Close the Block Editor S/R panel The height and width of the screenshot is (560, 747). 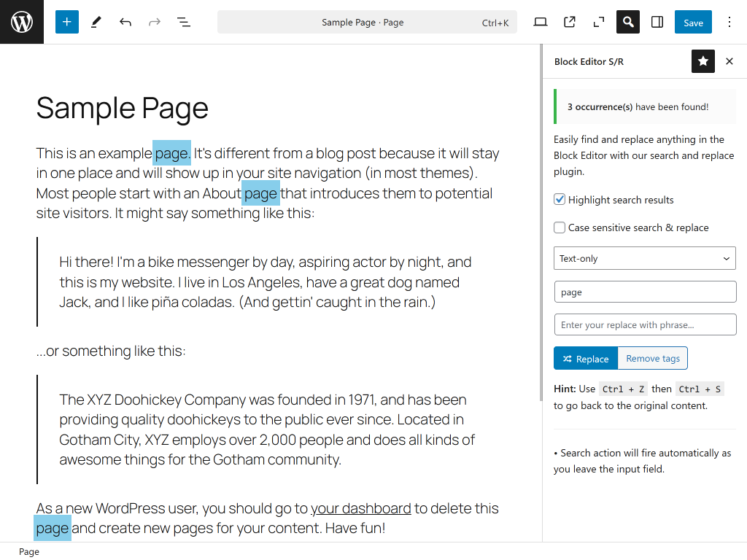click(x=729, y=61)
